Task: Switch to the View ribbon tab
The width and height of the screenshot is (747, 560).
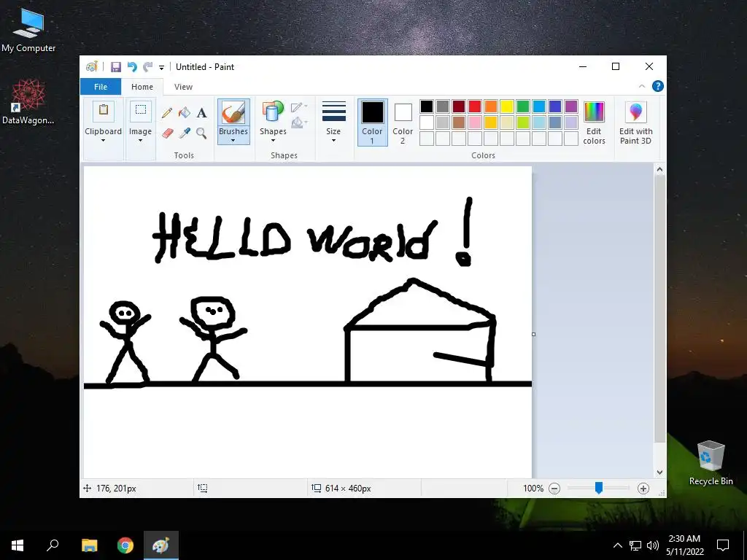Action: [183, 87]
